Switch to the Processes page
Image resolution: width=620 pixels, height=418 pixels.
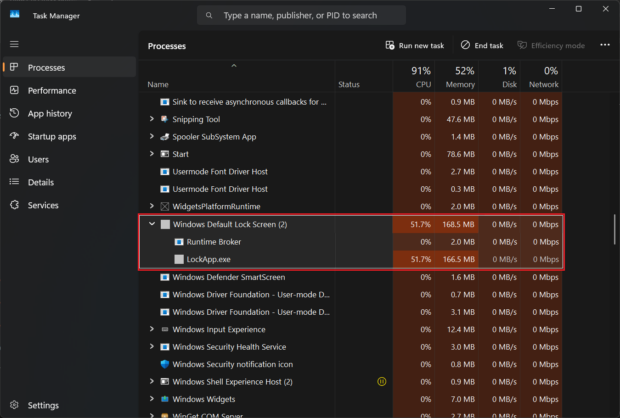[69, 67]
